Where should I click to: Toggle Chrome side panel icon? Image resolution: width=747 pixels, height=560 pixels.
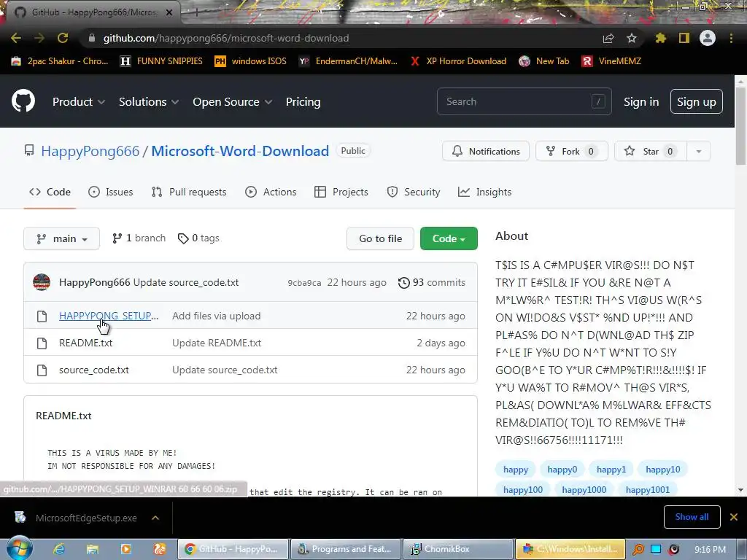click(684, 38)
